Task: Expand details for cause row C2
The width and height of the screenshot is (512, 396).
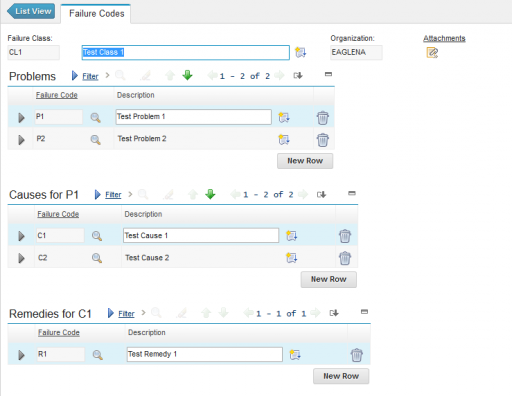Action: [x=21, y=258]
